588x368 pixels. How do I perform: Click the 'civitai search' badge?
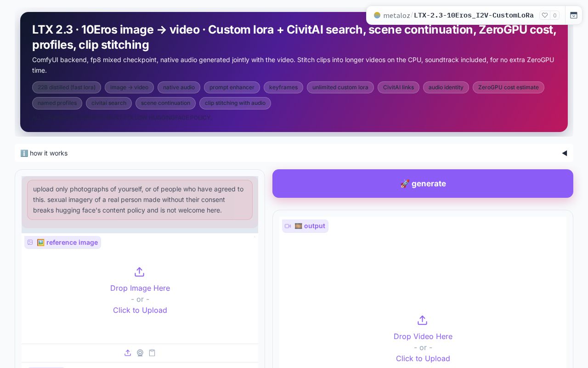click(x=109, y=103)
